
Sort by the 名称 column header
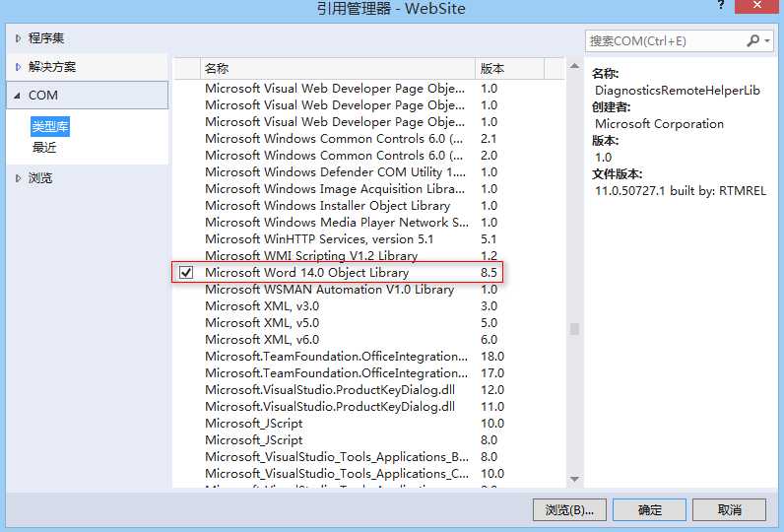click(x=338, y=69)
